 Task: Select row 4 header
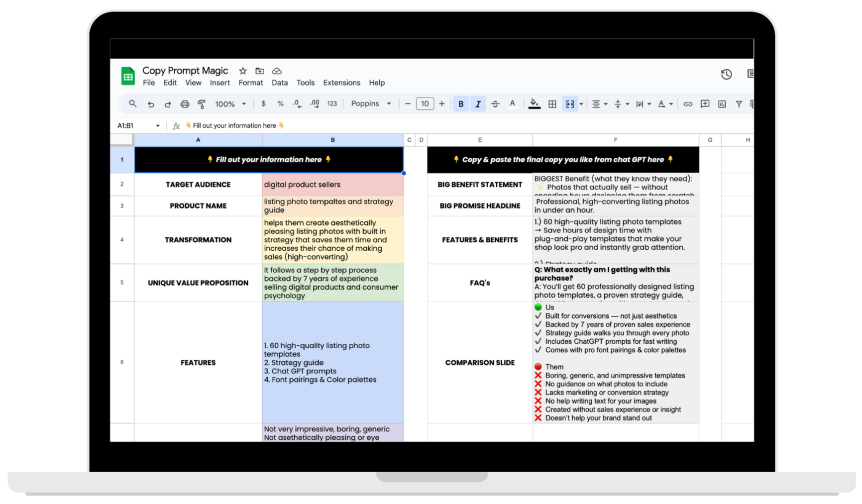[x=122, y=240]
